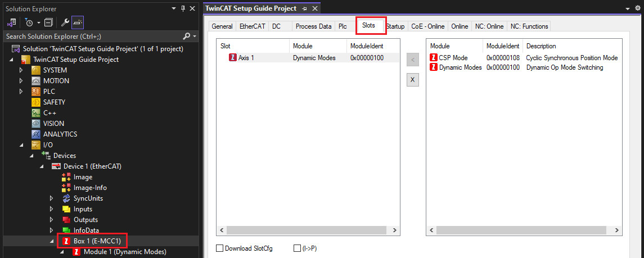The height and width of the screenshot is (258, 644).
Task: Expand the SYSTEM node arrow
Action: [21, 70]
